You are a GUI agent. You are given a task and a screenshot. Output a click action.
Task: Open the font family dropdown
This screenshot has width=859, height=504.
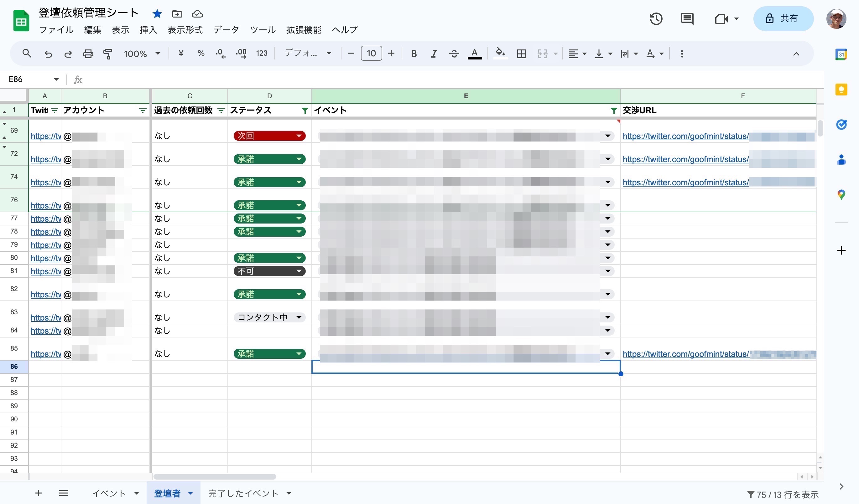308,53
